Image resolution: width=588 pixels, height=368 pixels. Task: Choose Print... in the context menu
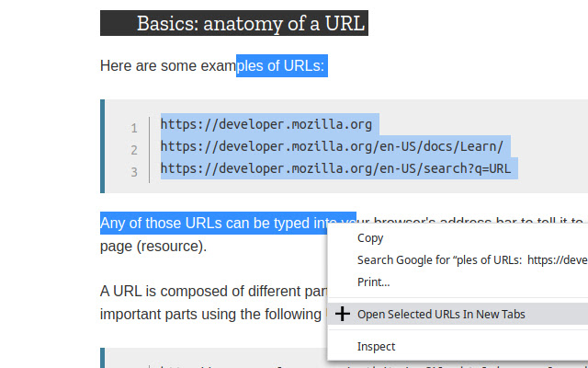coord(373,282)
